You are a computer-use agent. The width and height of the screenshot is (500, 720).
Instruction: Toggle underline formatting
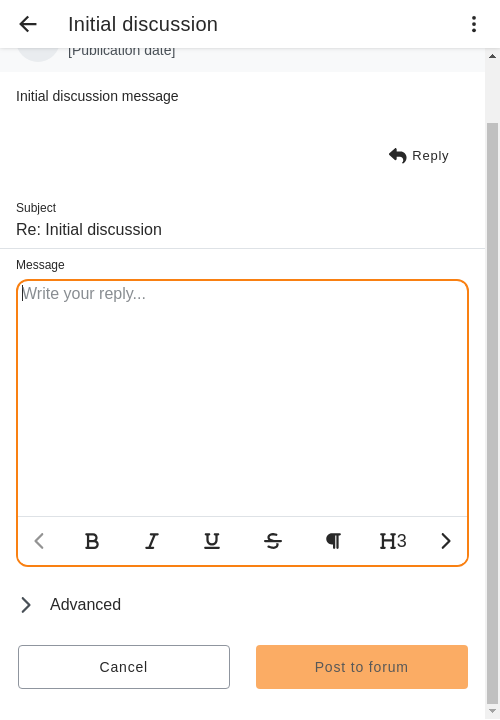[212, 541]
